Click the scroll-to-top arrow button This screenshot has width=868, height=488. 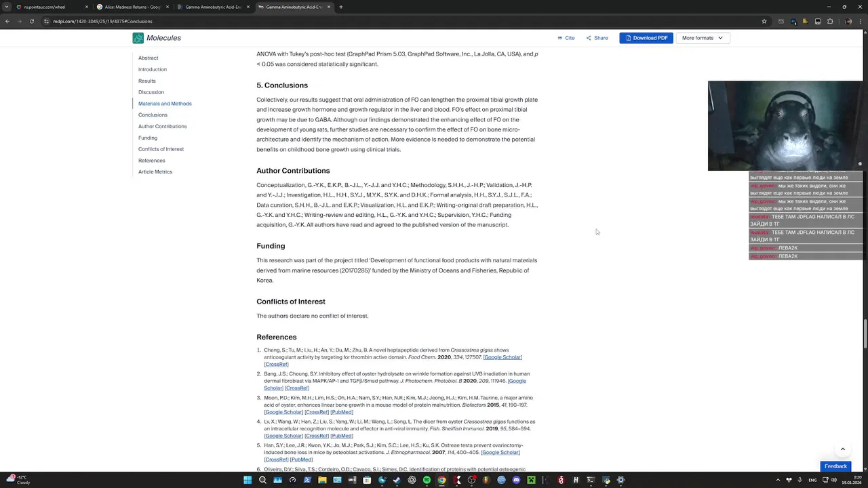[842, 449]
